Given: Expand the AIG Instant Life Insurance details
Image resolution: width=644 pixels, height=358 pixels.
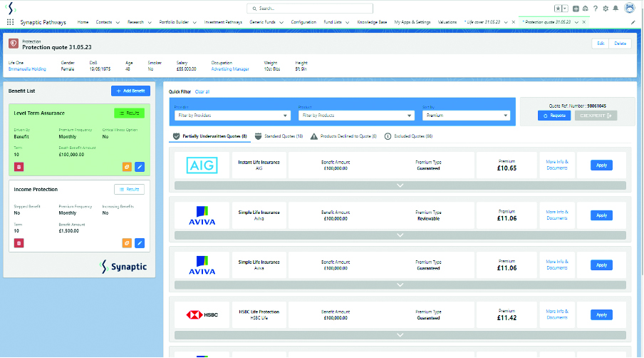Looking at the screenshot, I should [x=400, y=185].
